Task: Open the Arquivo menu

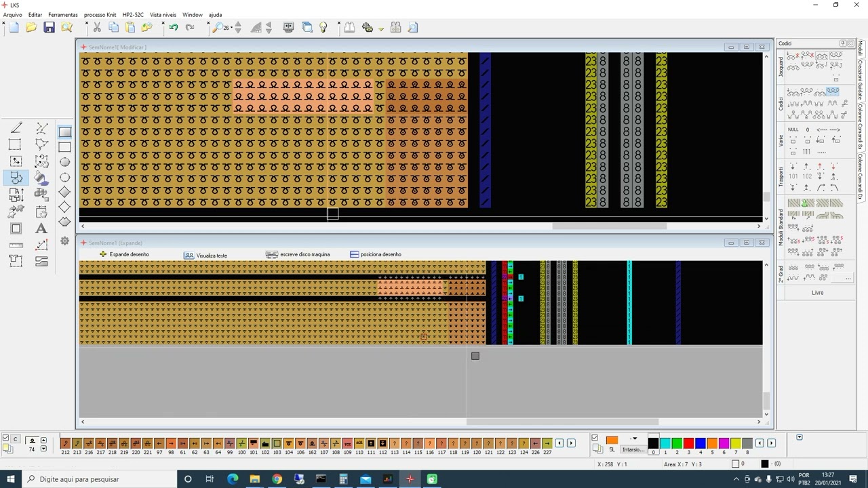Action: point(12,14)
